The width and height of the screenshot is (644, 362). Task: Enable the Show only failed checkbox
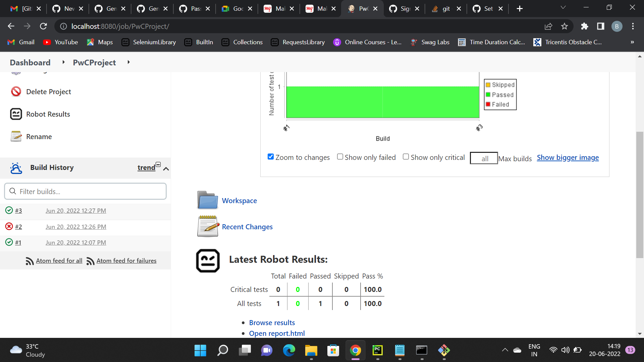coord(340,157)
